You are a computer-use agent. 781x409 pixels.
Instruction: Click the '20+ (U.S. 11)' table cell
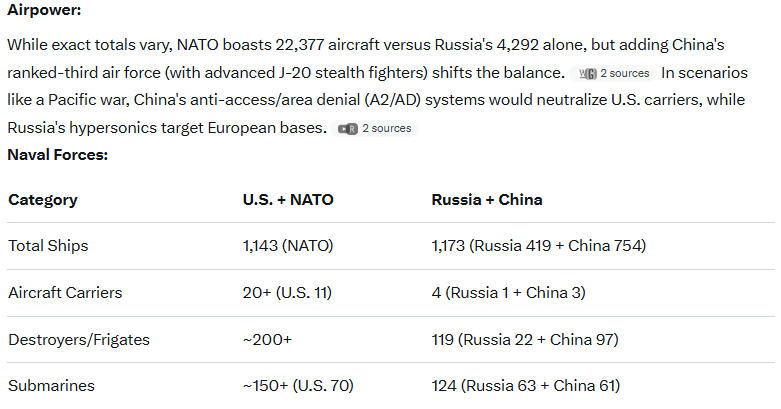click(x=287, y=293)
